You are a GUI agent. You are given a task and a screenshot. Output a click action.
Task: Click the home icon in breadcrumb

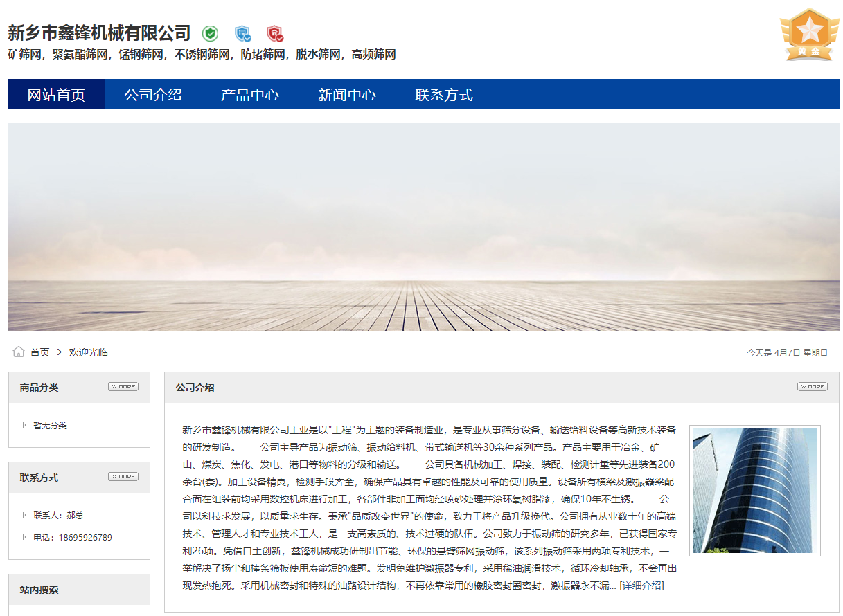click(x=19, y=352)
